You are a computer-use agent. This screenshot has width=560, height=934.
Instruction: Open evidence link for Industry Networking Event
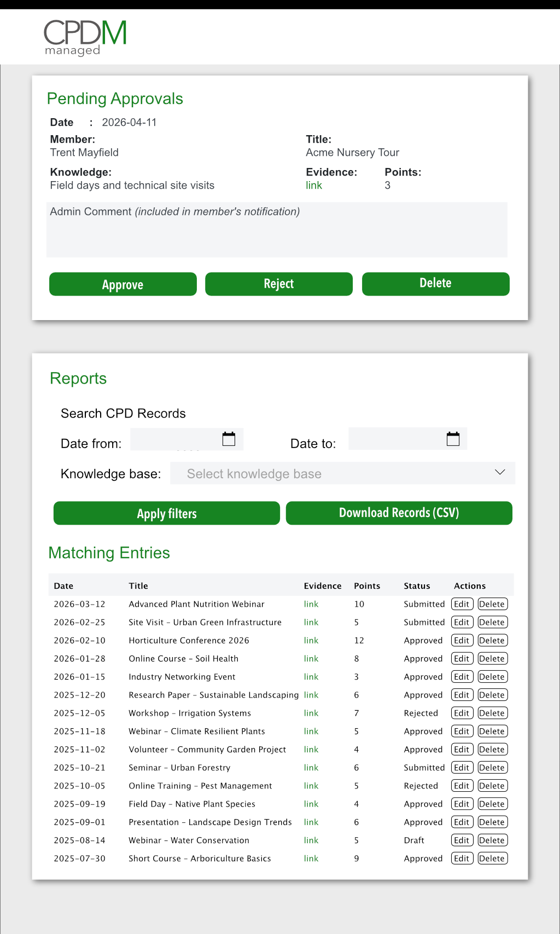[311, 677]
